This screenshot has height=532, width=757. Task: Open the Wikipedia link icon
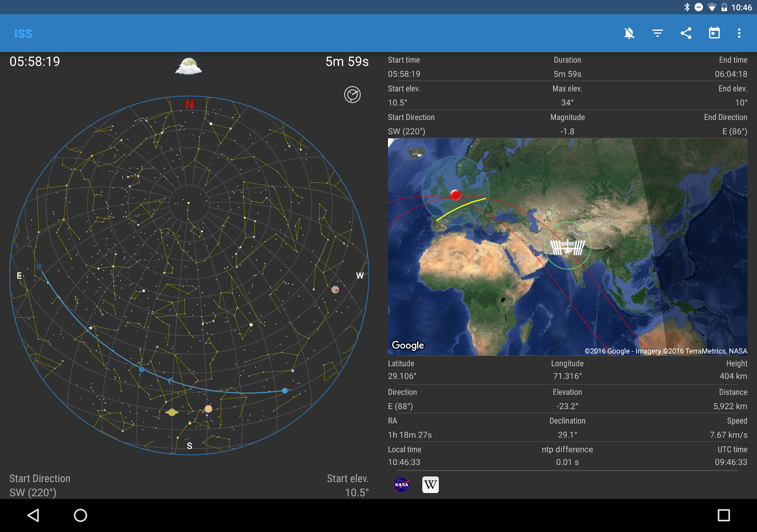click(x=430, y=485)
